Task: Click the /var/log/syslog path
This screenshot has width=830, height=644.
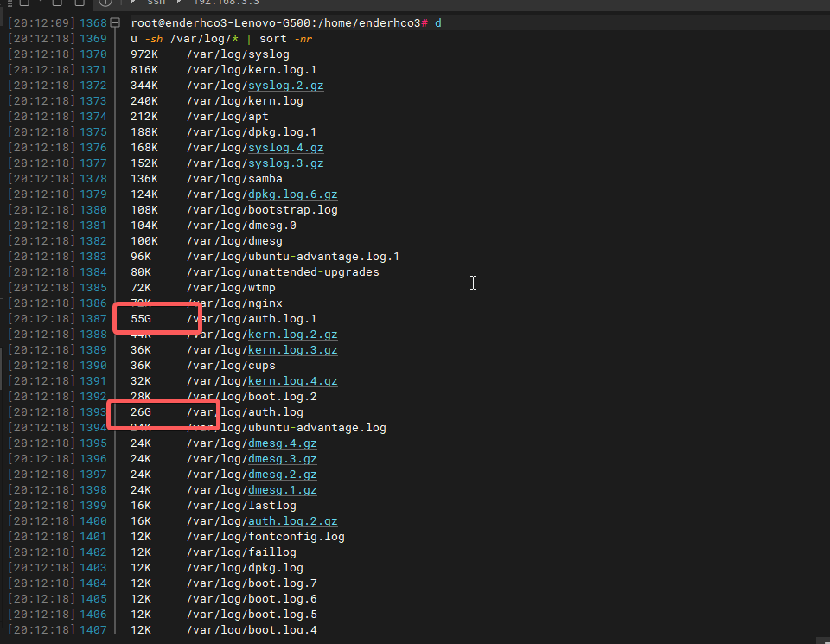Action: 239,54
